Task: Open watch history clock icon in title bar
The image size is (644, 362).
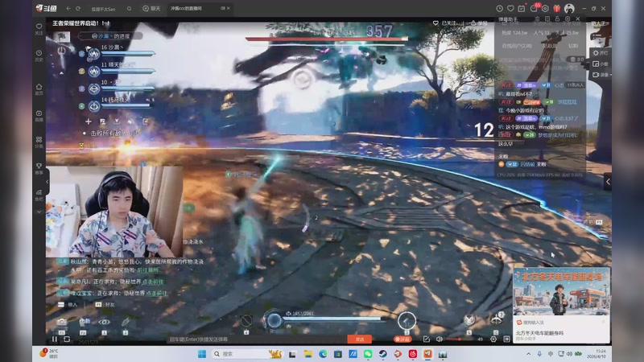Action: click(499, 8)
